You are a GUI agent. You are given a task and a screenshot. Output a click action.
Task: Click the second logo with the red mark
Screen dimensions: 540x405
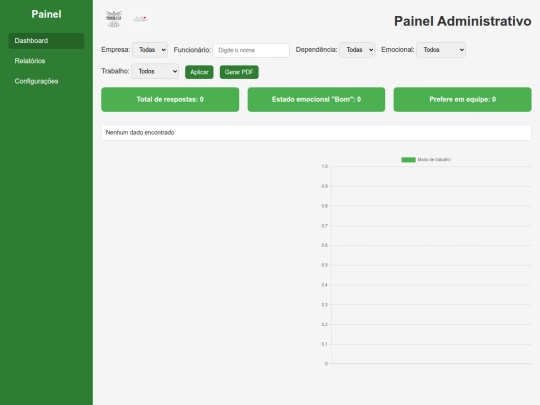point(140,19)
